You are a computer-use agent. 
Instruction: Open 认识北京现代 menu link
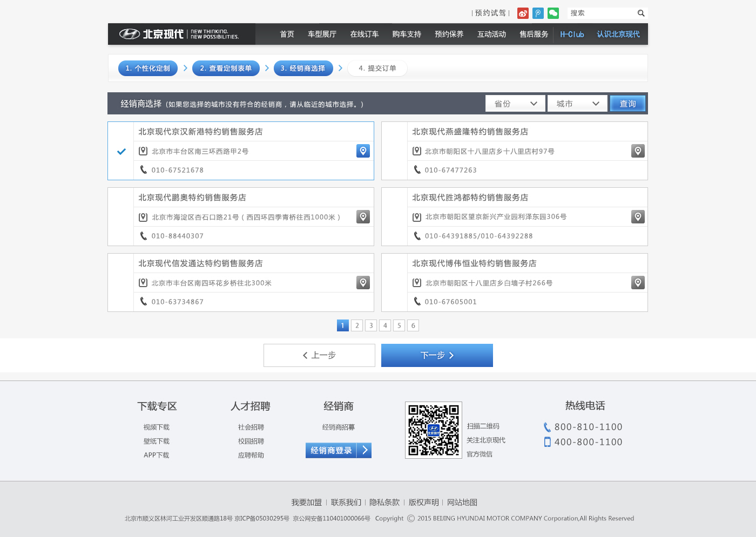(618, 34)
